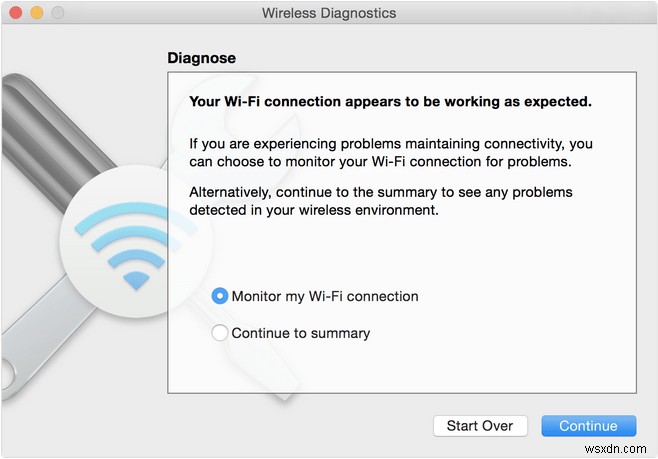Click the gray zoom window button

[57, 14]
